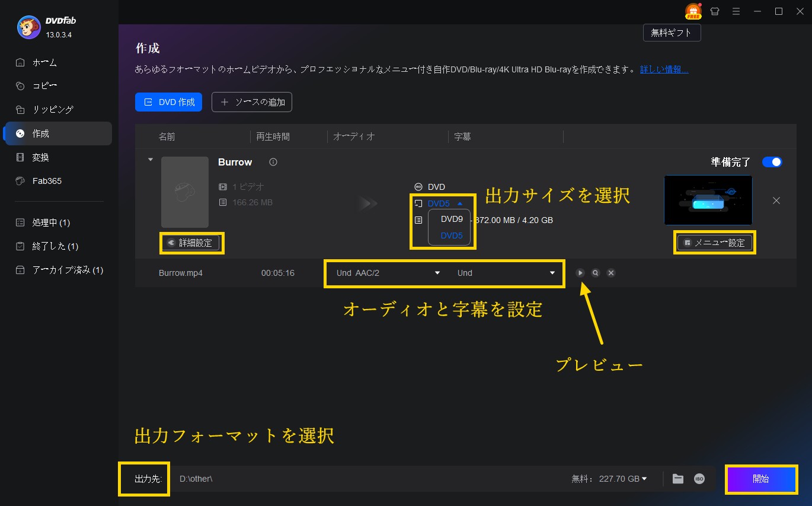Click the Burrow.mp4 file name
812x506 pixels.
[x=181, y=273]
